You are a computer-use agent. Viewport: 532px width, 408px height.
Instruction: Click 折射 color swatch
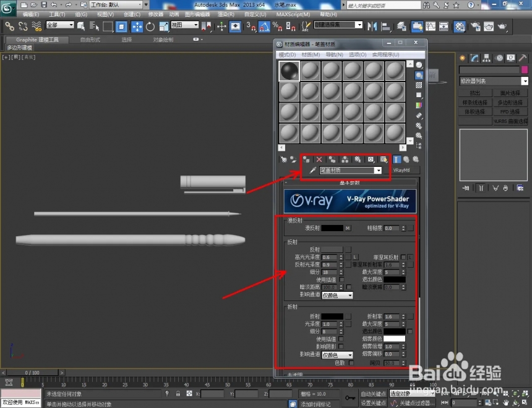click(x=332, y=316)
